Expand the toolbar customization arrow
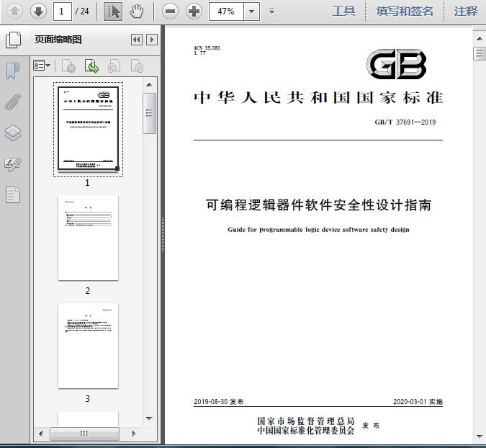This screenshot has height=448, width=486. coord(271,12)
